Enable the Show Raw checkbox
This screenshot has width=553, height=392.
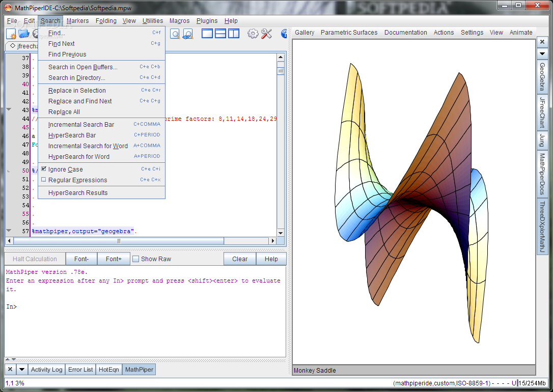coord(135,259)
